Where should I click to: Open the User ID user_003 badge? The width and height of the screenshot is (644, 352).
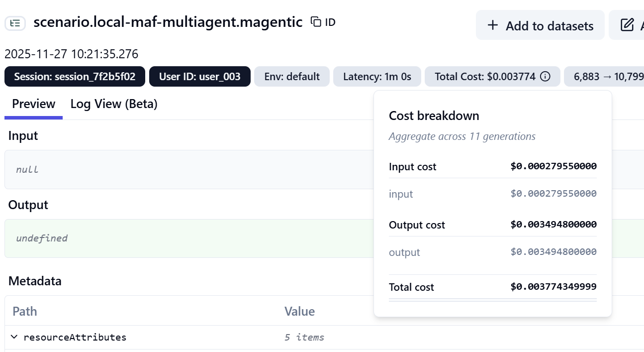(x=199, y=77)
